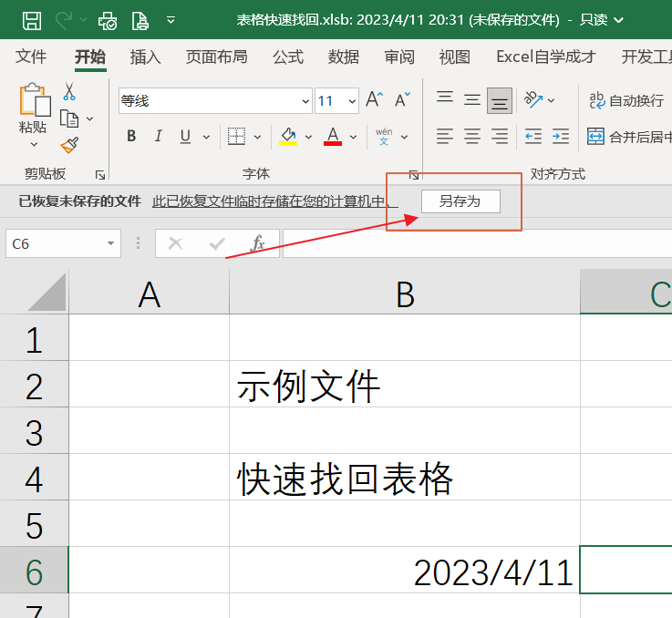Expand the Font Color palette arrow
The width and height of the screenshot is (672, 618).
pyautogui.click(x=353, y=137)
